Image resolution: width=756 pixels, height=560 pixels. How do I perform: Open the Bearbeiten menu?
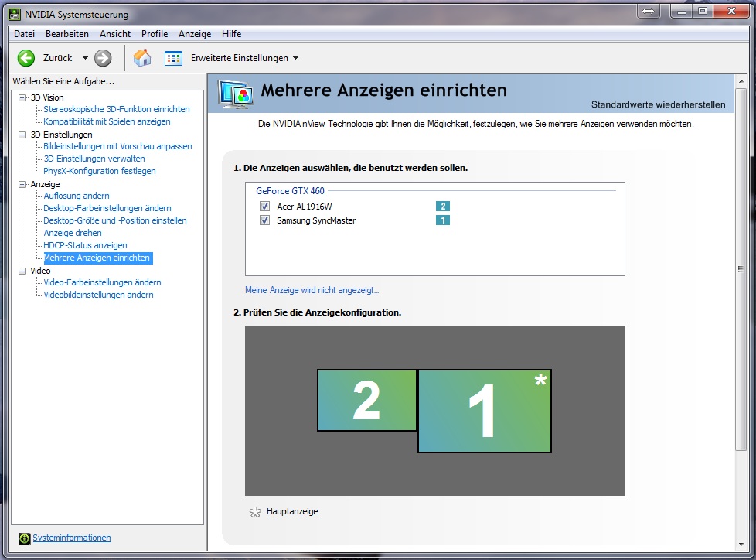[67, 34]
